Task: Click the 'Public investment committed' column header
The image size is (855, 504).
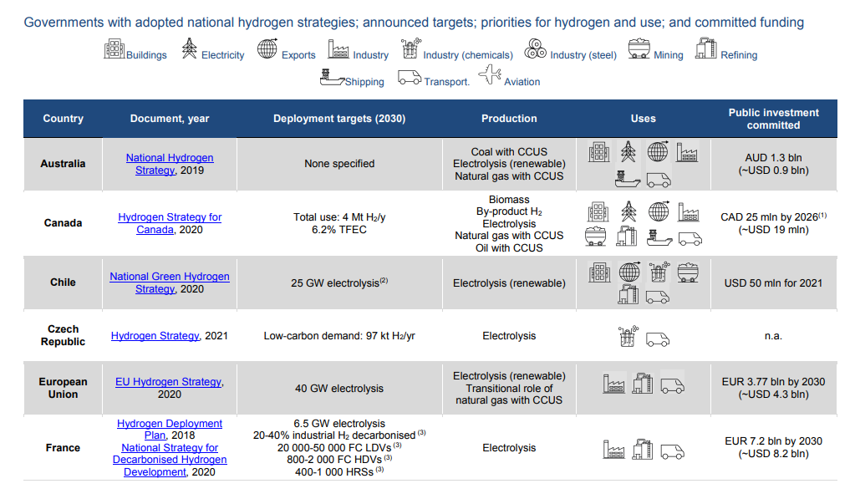Action: tap(774, 119)
